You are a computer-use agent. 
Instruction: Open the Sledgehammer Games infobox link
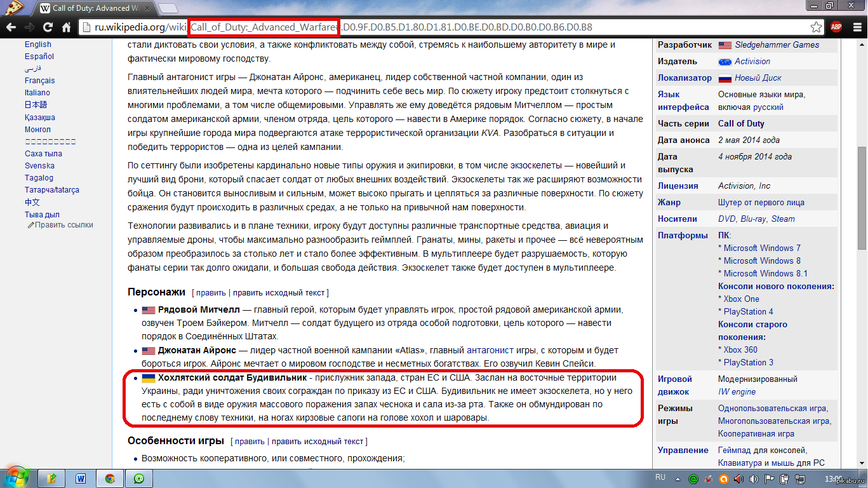pos(777,45)
